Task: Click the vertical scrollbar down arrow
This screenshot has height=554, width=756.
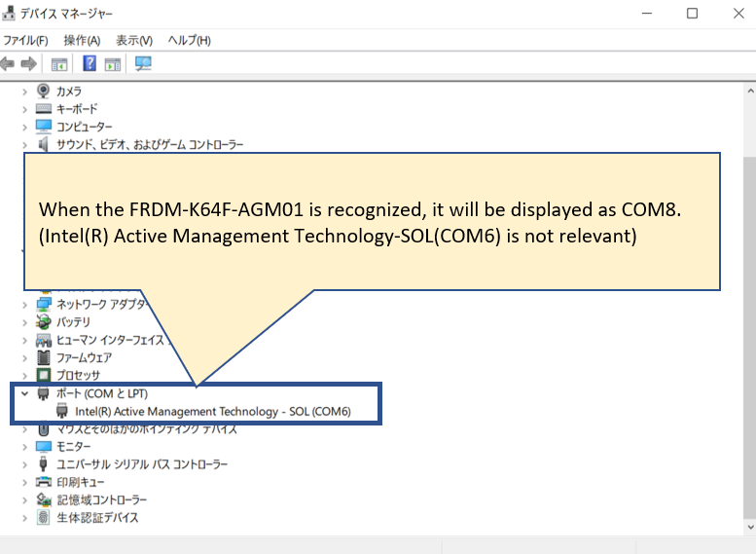Action: (750, 528)
